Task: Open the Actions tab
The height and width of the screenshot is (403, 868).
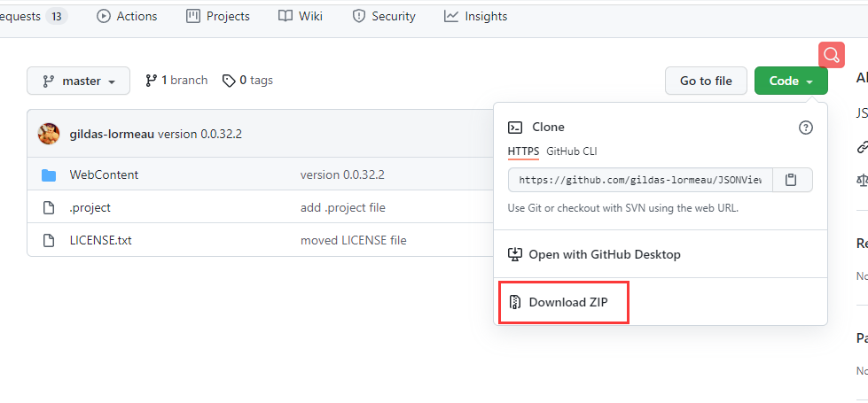Action: [127, 16]
